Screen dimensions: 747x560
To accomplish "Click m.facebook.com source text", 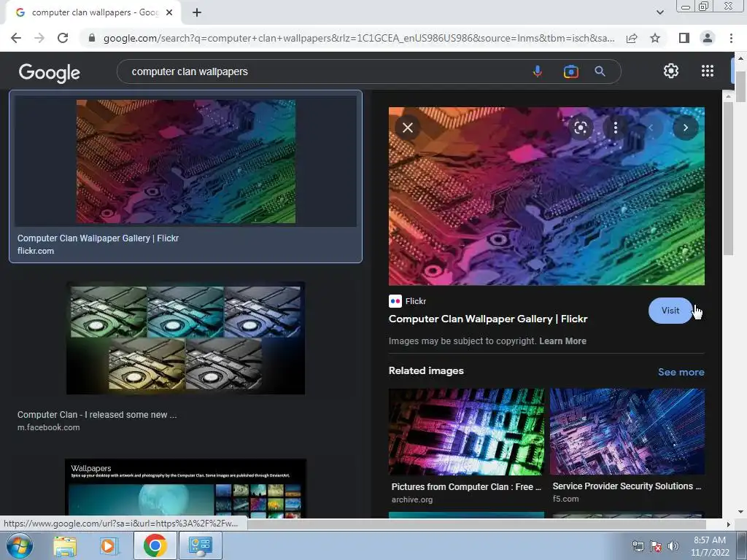I will point(49,427).
